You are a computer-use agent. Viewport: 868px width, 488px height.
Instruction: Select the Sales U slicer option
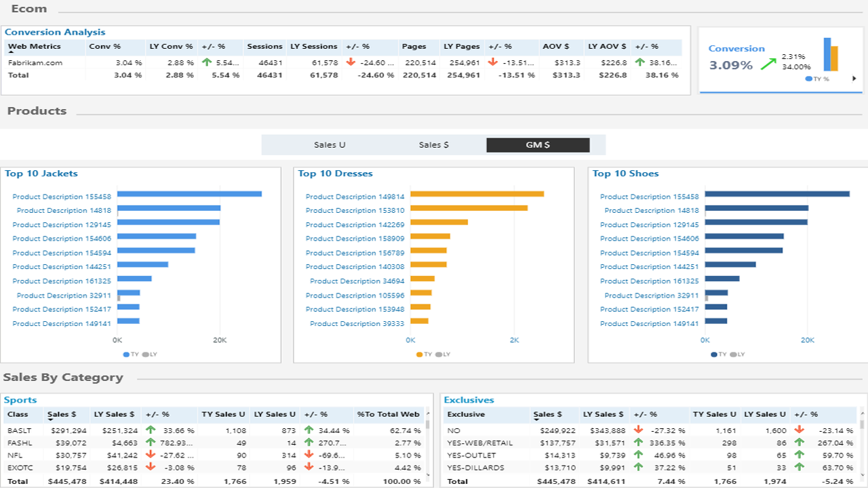(330, 145)
